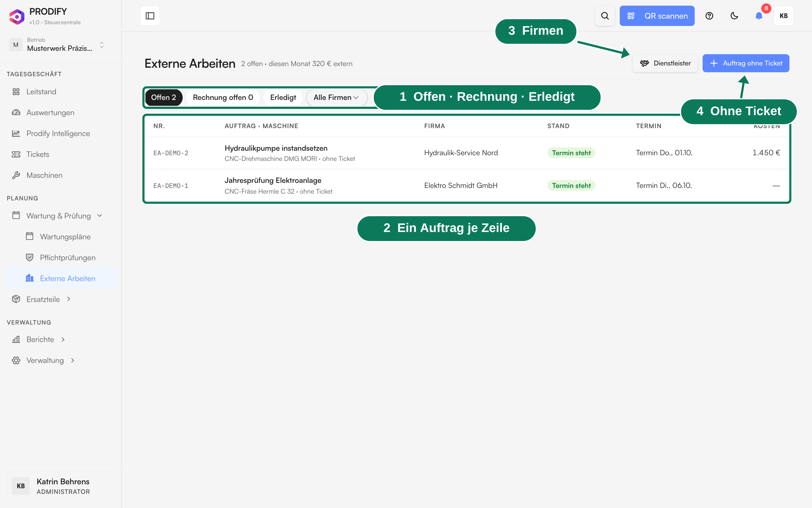Image resolution: width=812 pixels, height=508 pixels.
Task: Switch to Rechnung offen 0 tab
Action: (223, 97)
